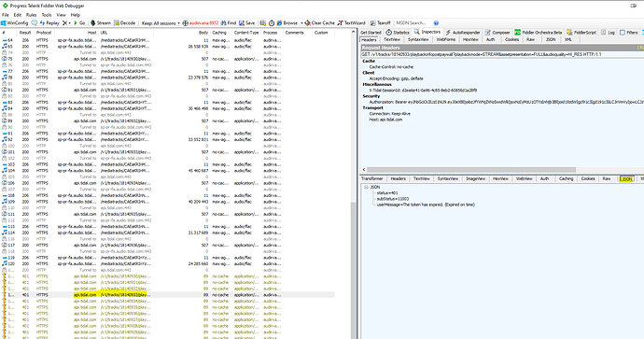Open the Filters tab
Image resolution: width=644 pixels, height=339 pixels.
(x=628, y=32)
